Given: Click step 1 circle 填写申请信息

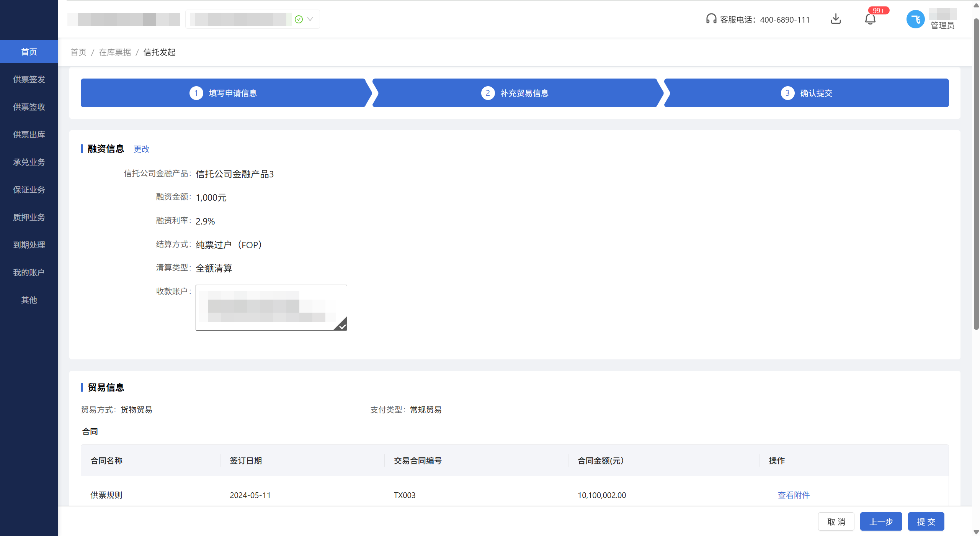Looking at the screenshot, I should 196,93.
